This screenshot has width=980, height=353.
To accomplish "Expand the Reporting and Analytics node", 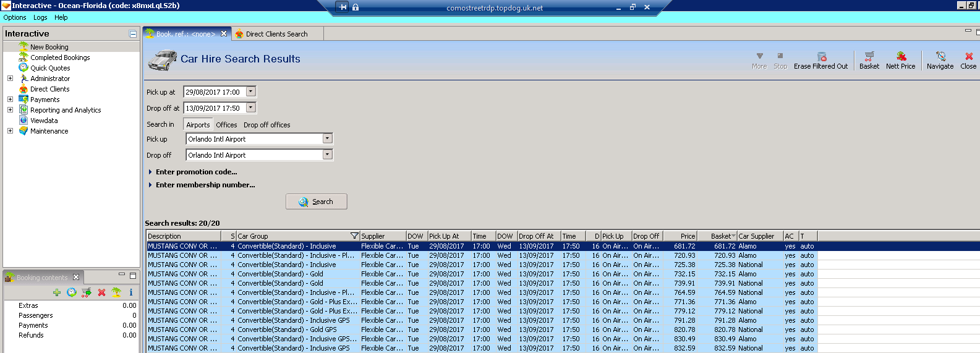I will (x=10, y=109).
